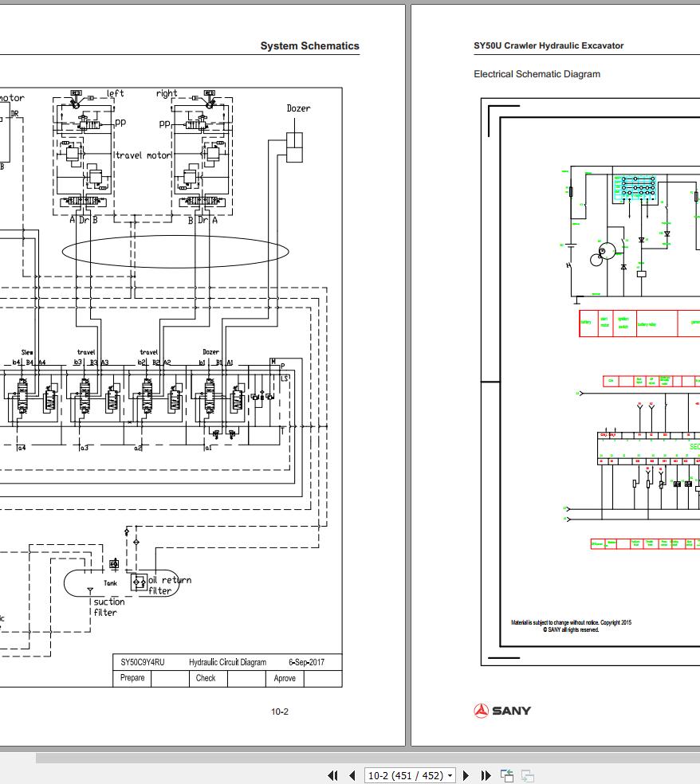700x784 pixels.
Task: Click 'SY50U Crawler Hydraulic Excavator' header
Action: tap(549, 45)
